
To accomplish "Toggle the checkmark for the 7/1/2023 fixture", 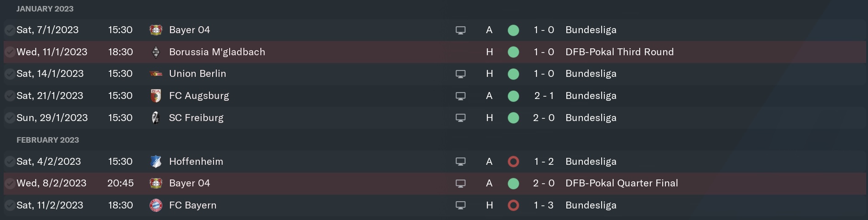I will click(9, 30).
